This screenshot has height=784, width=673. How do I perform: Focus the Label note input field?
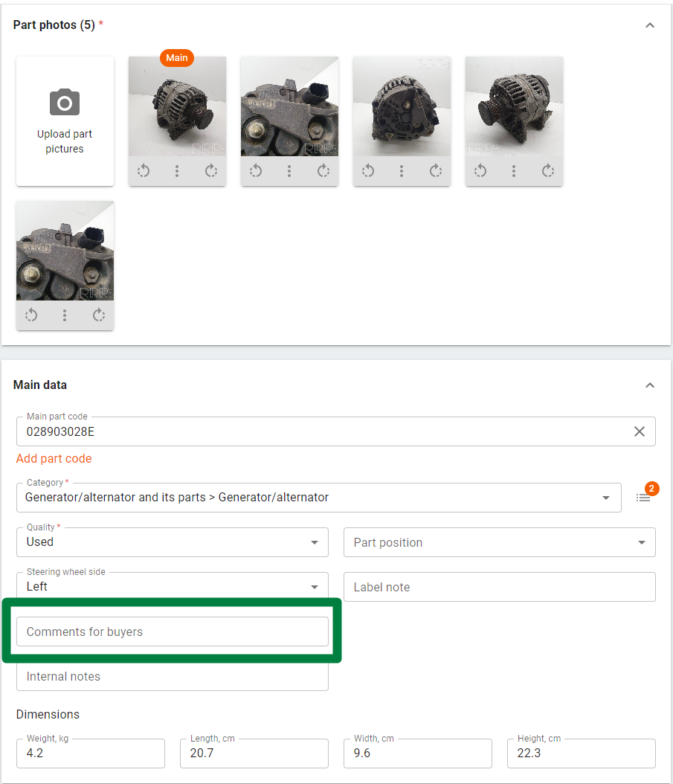click(499, 587)
